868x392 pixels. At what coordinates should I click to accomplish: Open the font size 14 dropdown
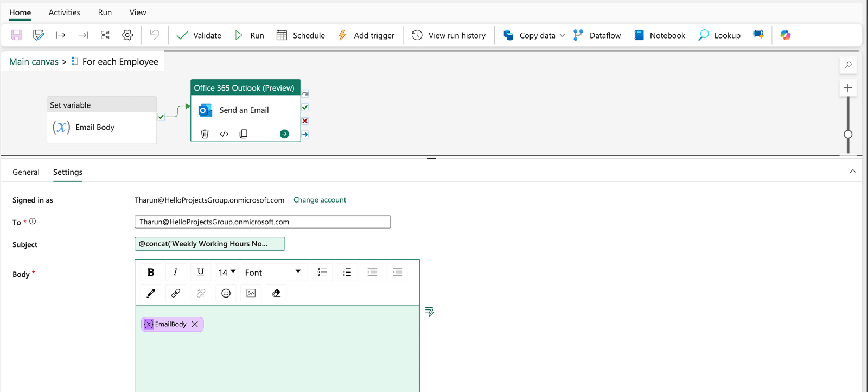click(x=227, y=272)
